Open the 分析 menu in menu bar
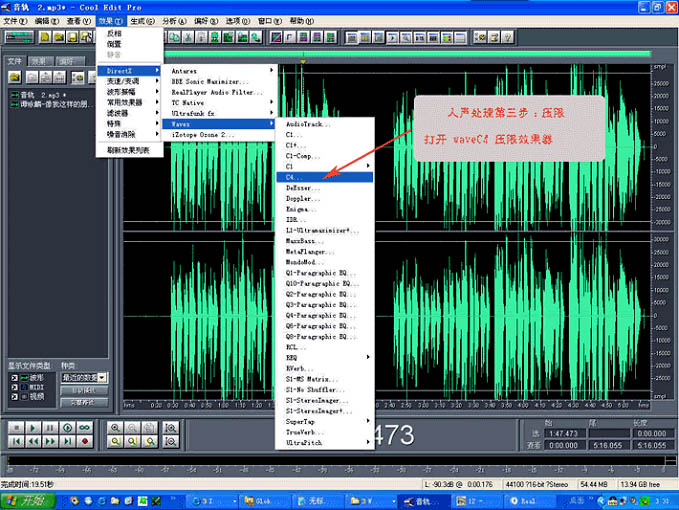 (172, 20)
